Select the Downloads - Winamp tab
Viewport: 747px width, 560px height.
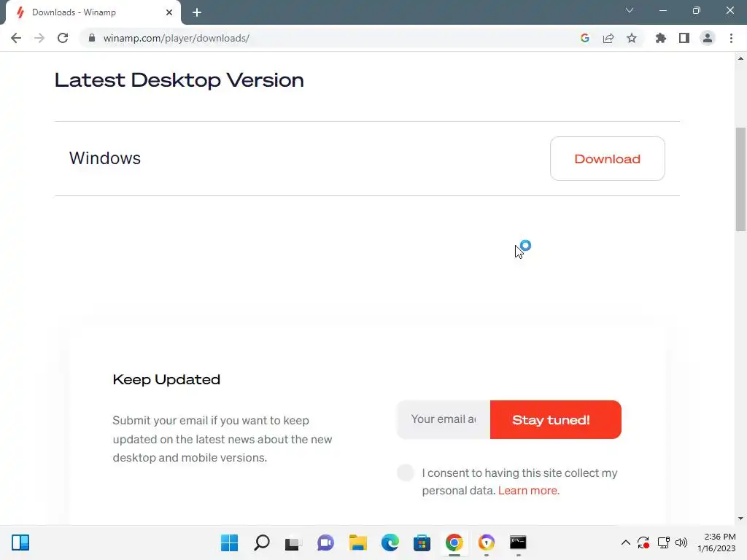click(93, 12)
